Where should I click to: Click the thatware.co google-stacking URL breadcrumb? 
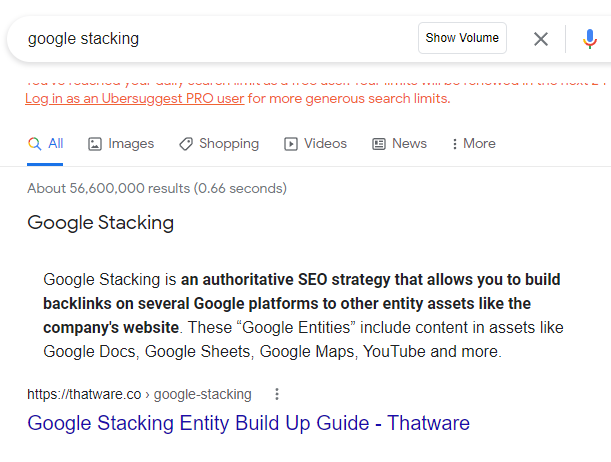[x=140, y=394]
